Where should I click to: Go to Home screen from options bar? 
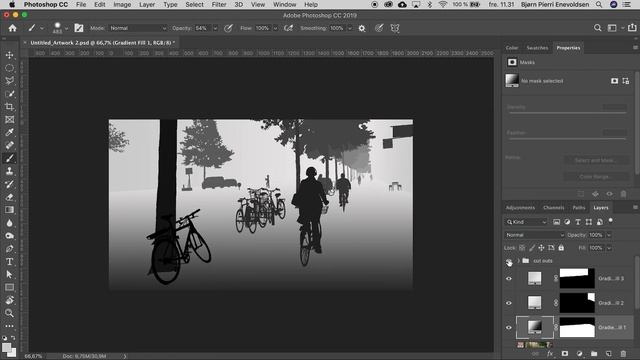tap(13, 28)
